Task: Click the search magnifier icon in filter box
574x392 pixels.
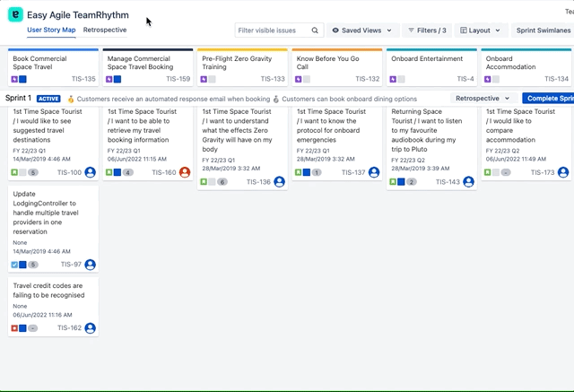Action: pos(315,30)
